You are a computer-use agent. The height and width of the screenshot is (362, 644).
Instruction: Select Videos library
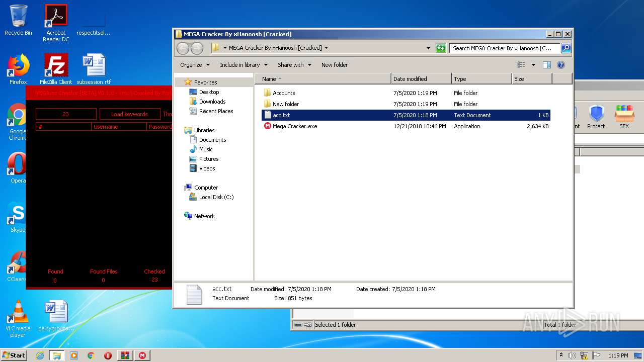pyautogui.click(x=207, y=168)
